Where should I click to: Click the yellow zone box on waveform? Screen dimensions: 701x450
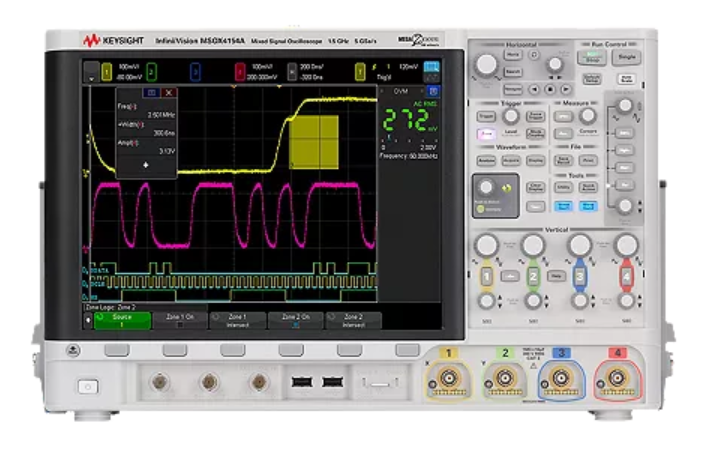click(314, 142)
